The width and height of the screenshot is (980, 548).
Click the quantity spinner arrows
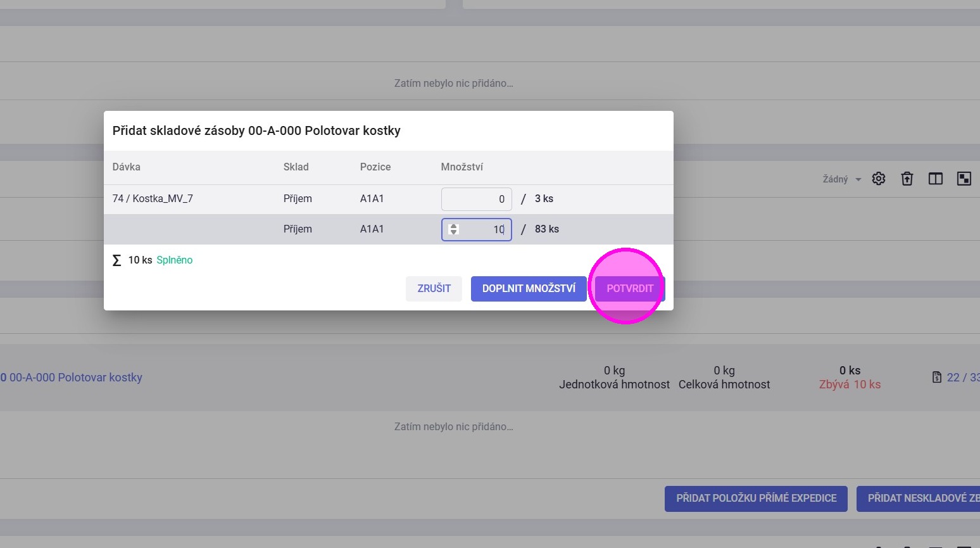click(453, 229)
